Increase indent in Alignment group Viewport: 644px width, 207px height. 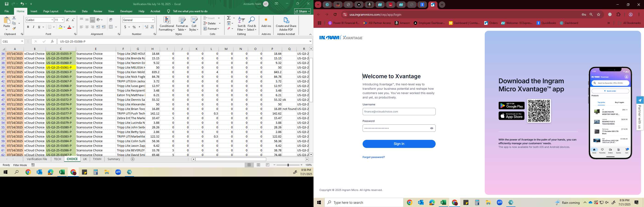tap(104, 27)
